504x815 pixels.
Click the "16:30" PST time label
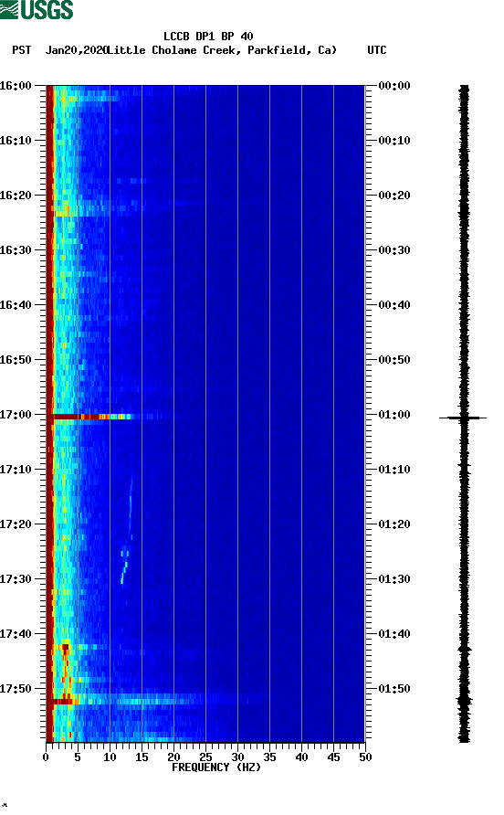[16, 250]
